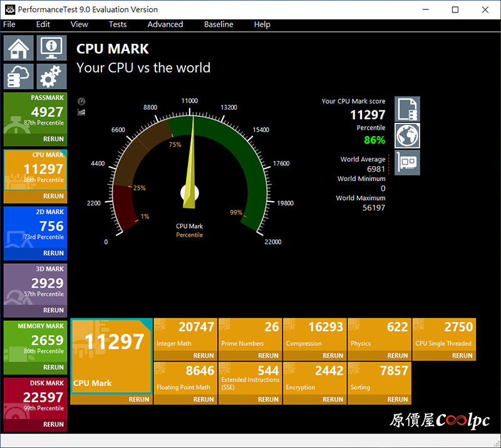Rerun the Floating Point Math test
This screenshot has width=501, height=448.
(185, 399)
